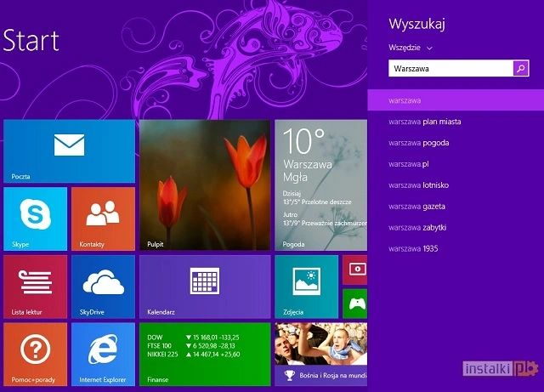The width and height of the screenshot is (544, 392).
Task: Open the Zdjęcia photos tile
Action: pos(306,287)
